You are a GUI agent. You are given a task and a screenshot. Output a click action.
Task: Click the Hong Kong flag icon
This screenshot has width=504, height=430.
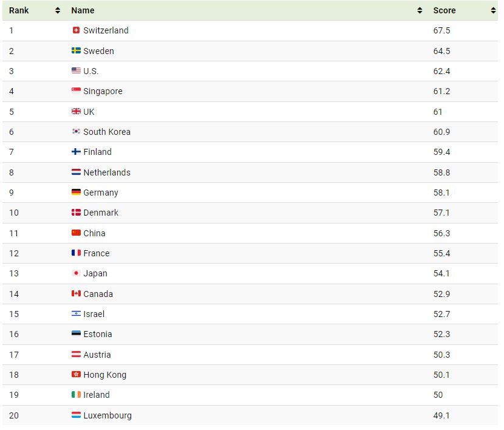click(76, 375)
